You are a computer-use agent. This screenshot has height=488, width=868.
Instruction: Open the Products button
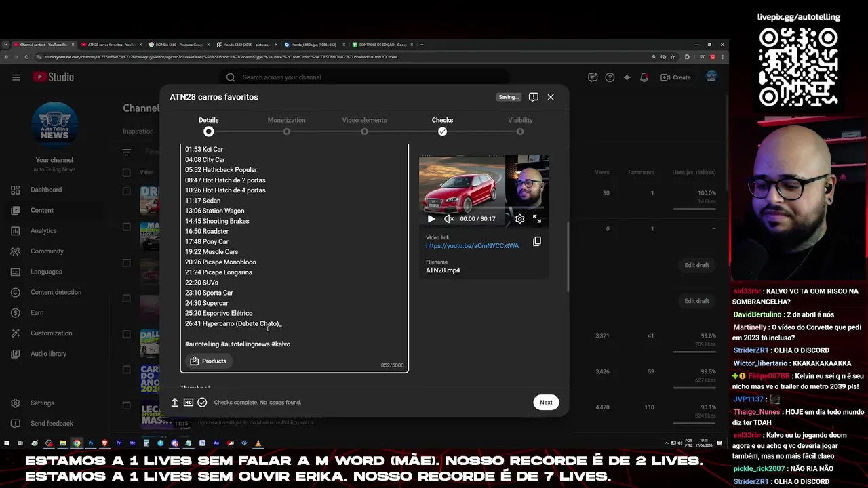208,361
